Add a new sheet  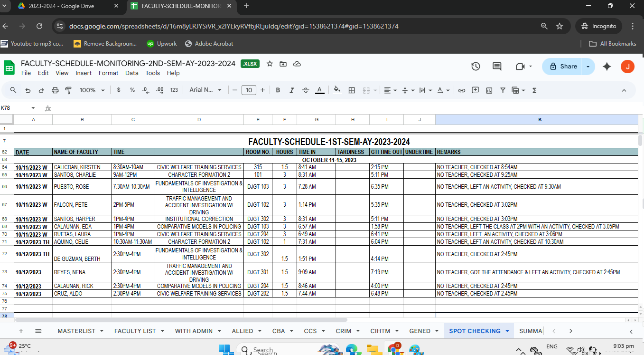21,331
